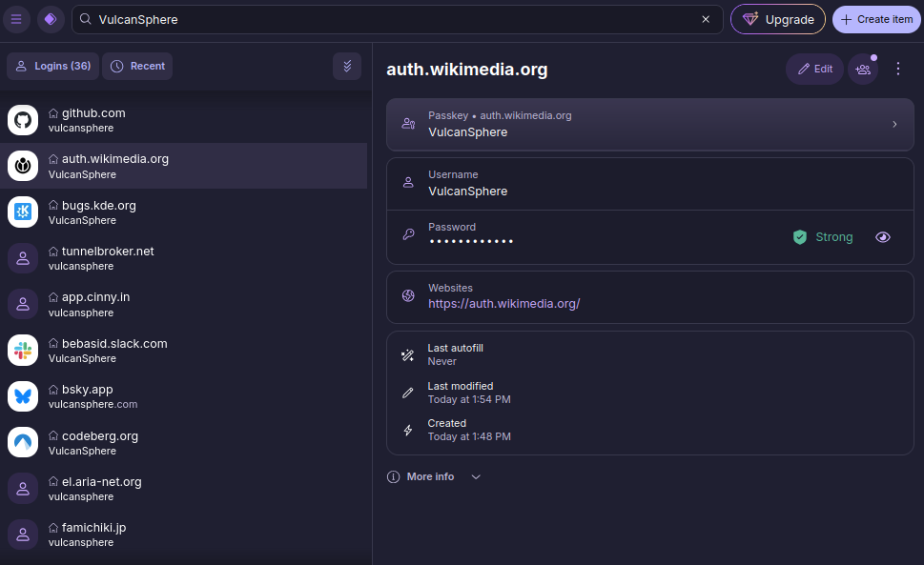Click the Bluesky butterfly icon
Image resolution: width=924 pixels, height=565 pixels.
tap(23, 396)
